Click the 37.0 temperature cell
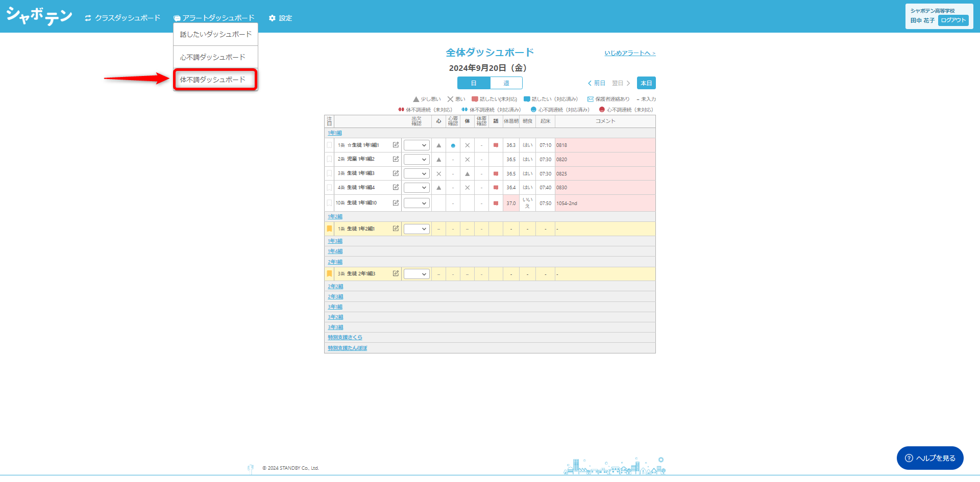980x482 pixels. coord(511,204)
